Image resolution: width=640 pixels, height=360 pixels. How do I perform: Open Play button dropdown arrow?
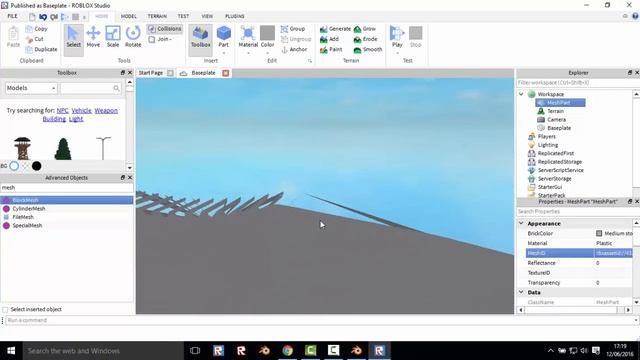point(397,53)
